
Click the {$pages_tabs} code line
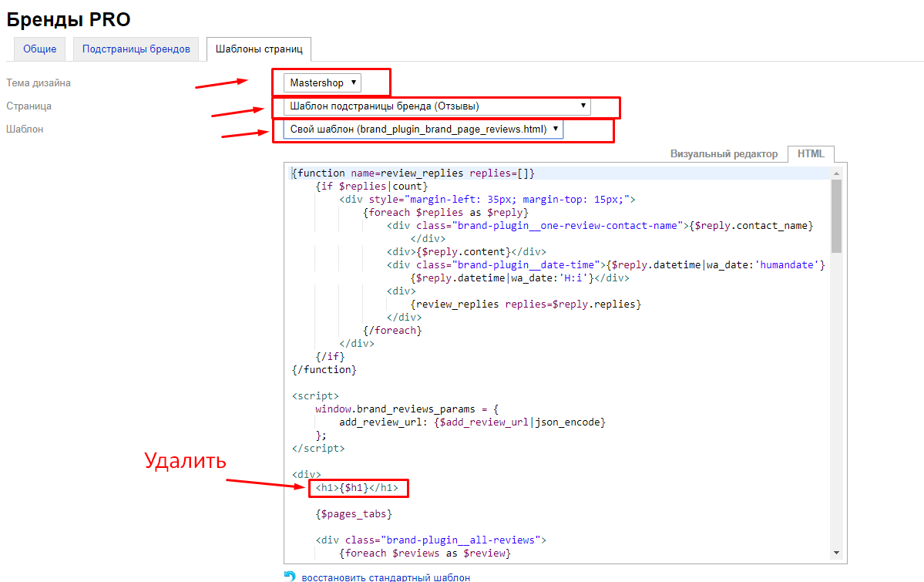(x=354, y=513)
